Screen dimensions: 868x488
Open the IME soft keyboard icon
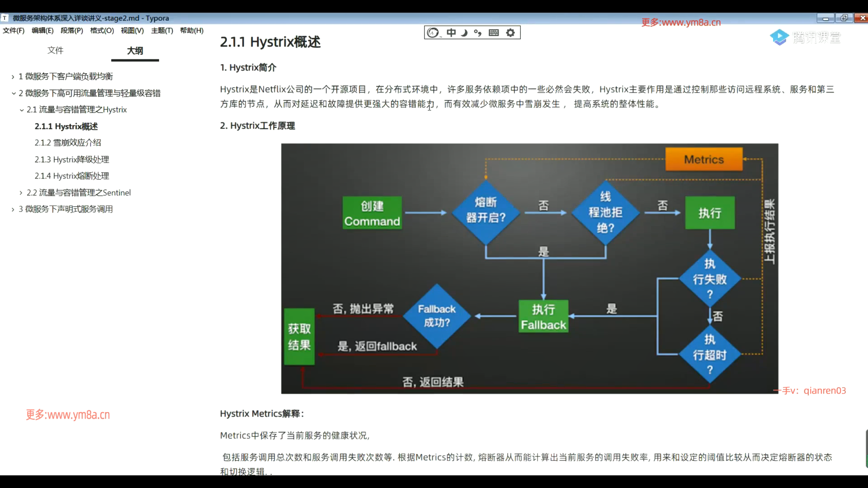pos(494,33)
